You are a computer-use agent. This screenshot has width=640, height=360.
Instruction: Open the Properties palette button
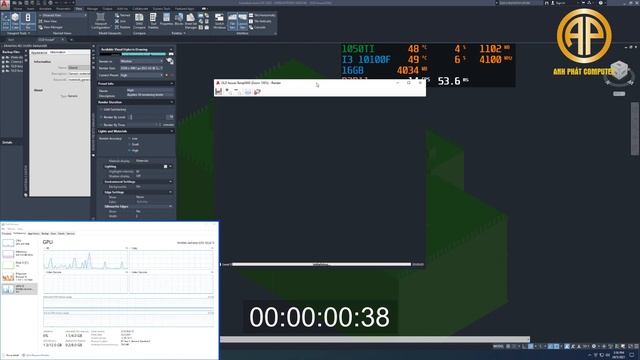pyautogui.click(x=166, y=20)
